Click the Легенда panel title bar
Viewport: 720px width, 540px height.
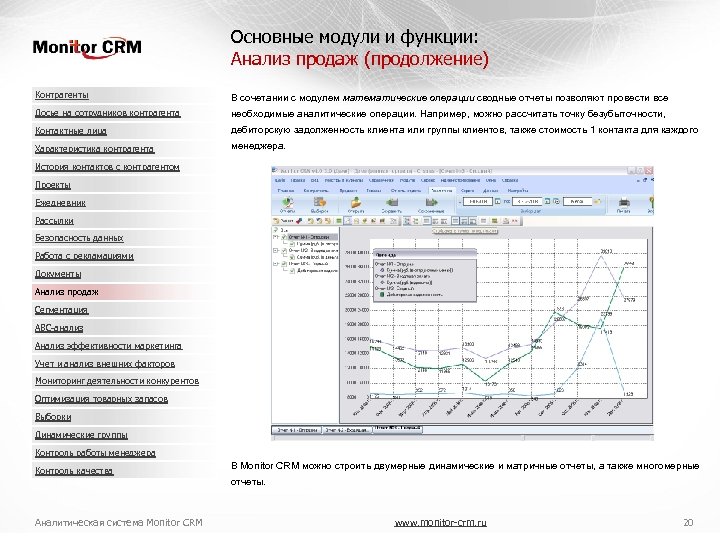click(424, 254)
